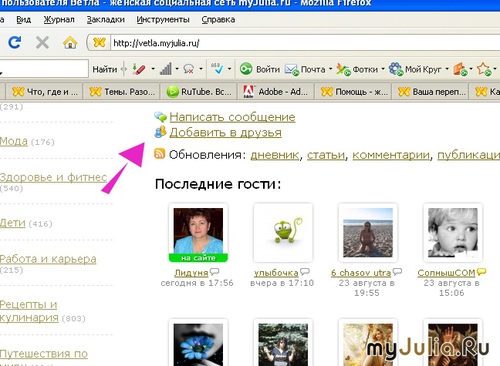500x366 pixels.
Task: Click the toolbar search text field
Action: (x=43, y=69)
